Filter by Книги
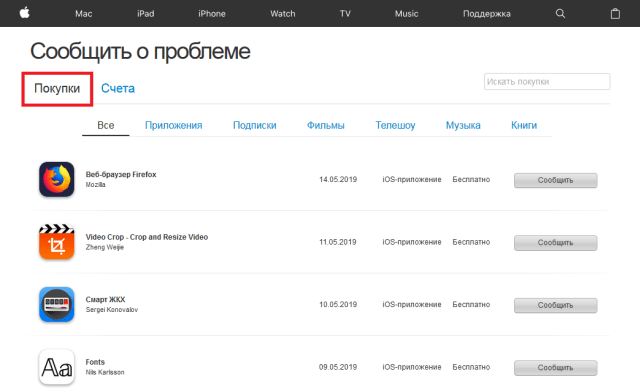Screen dimensions: 640x388 (x=524, y=125)
